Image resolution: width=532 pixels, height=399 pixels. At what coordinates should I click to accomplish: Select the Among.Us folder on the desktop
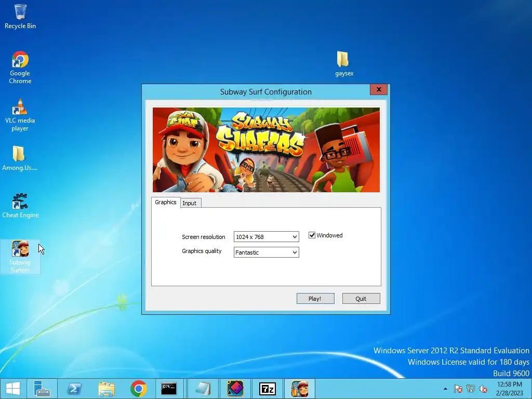pyautogui.click(x=20, y=158)
